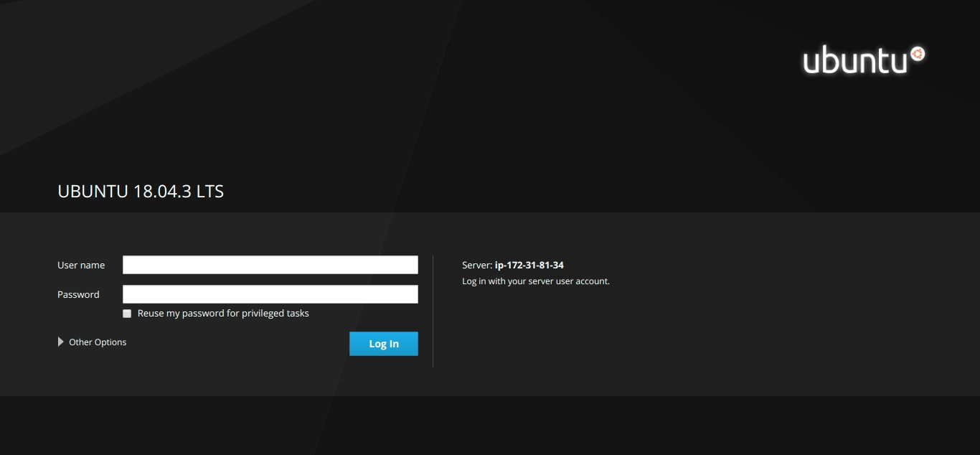980x455 pixels.
Task: Click the UBUNTU 18.04.3 LTS heading
Action: (x=141, y=192)
